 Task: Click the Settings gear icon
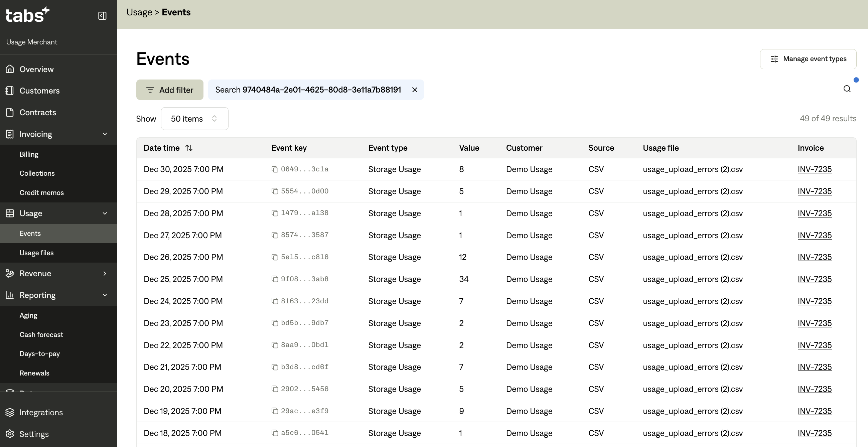point(10,434)
